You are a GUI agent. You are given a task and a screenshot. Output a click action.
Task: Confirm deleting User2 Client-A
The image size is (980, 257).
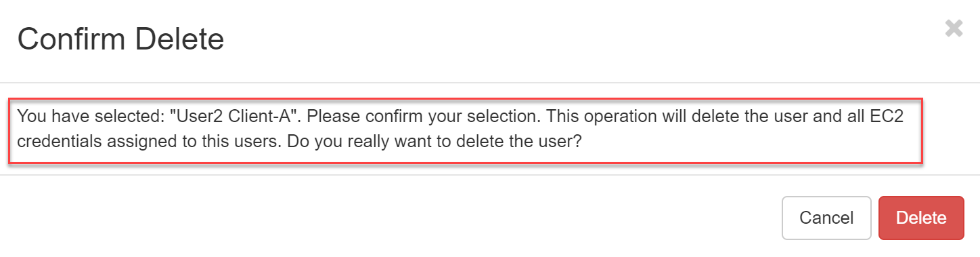click(921, 218)
